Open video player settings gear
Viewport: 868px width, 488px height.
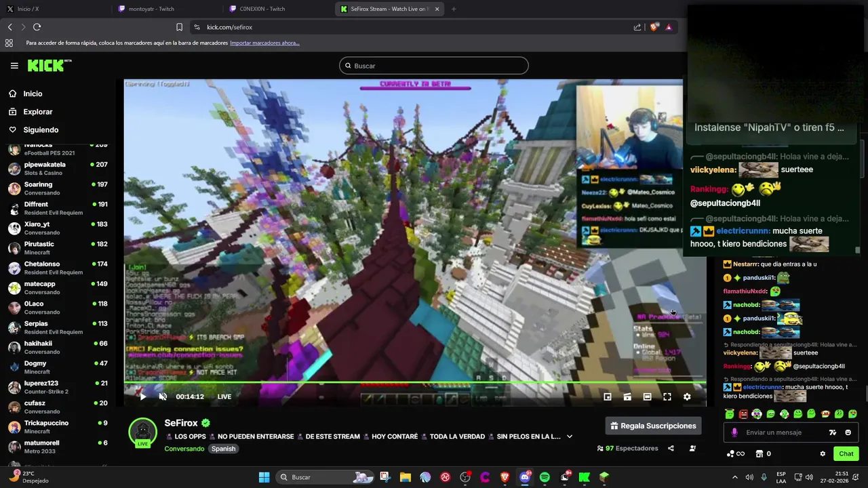(x=687, y=396)
